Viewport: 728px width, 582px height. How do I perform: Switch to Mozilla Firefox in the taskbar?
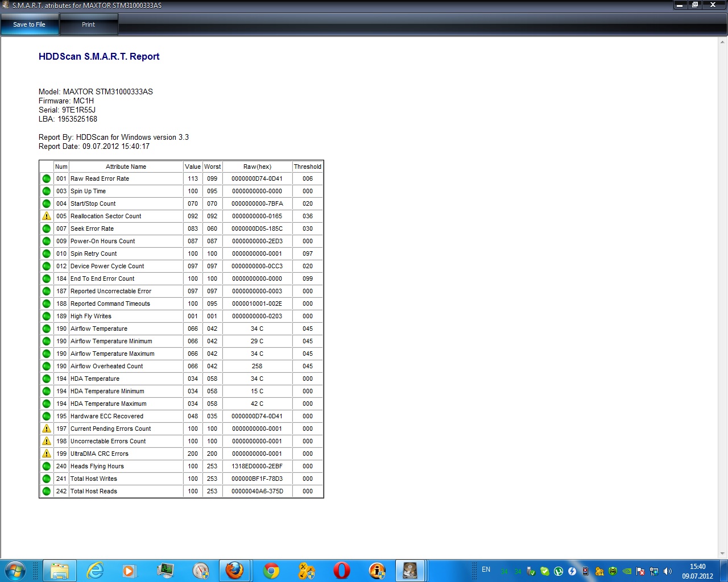[234, 571]
